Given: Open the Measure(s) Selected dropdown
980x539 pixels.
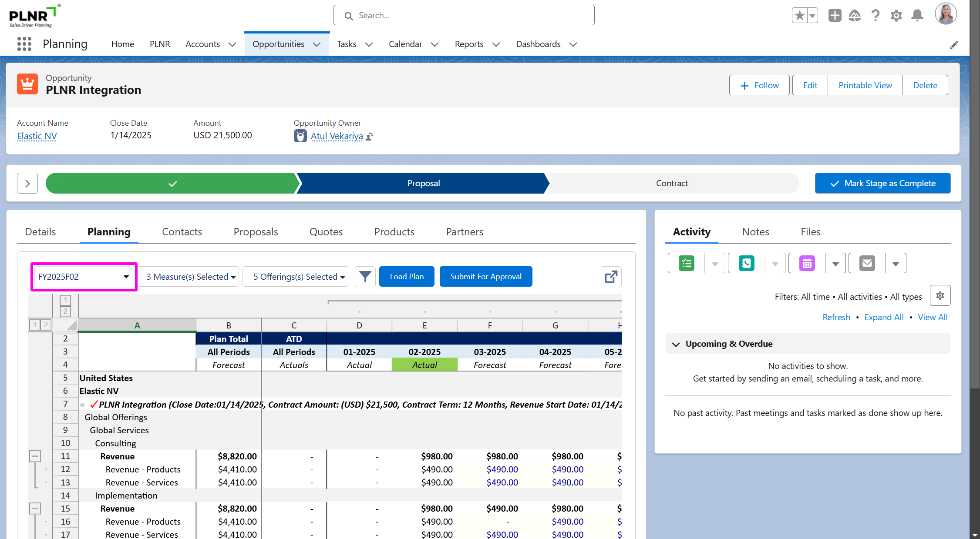Looking at the screenshot, I should point(191,277).
